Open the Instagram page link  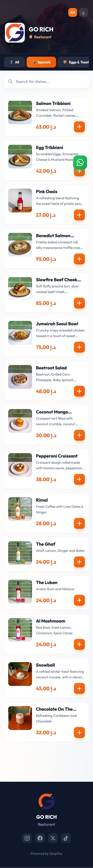pyautogui.click(x=27, y=838)
